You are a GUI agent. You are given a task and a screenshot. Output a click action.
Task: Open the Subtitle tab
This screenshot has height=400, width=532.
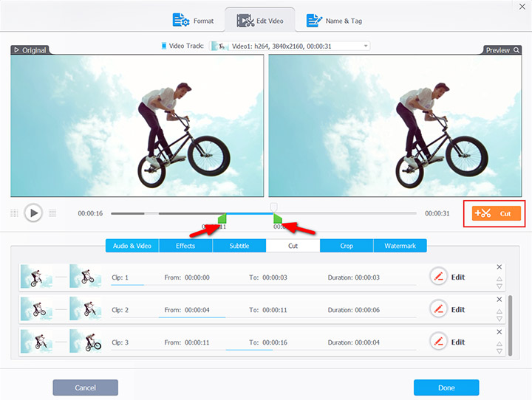pyautogui.click(x=239, y=246)
